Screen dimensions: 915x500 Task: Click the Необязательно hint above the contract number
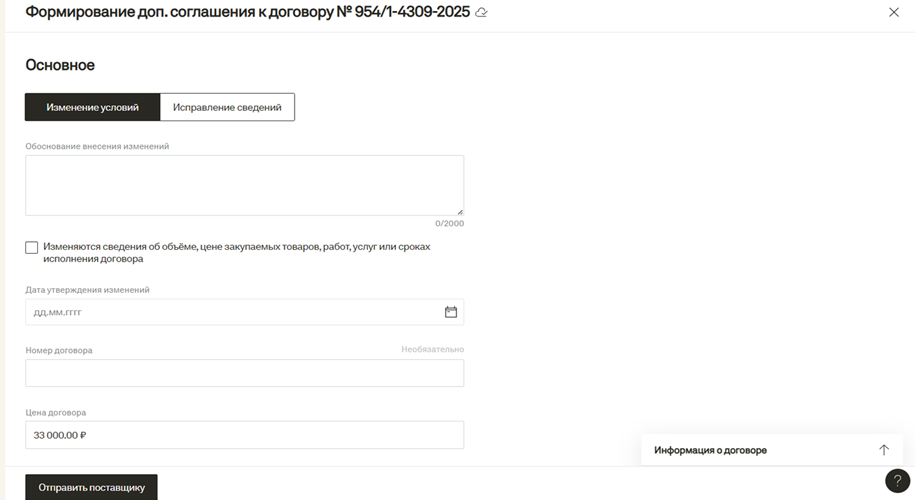[432, 349]
